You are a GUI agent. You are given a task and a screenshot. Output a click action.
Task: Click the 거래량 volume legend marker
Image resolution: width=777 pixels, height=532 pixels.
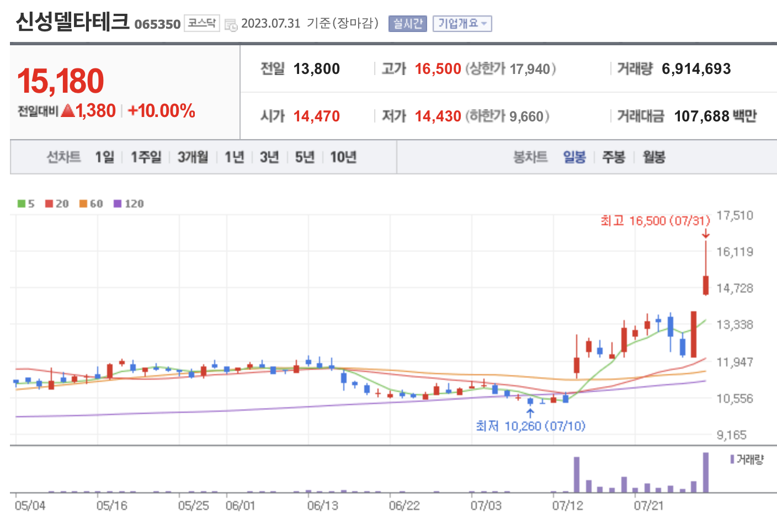click(732, 459)
